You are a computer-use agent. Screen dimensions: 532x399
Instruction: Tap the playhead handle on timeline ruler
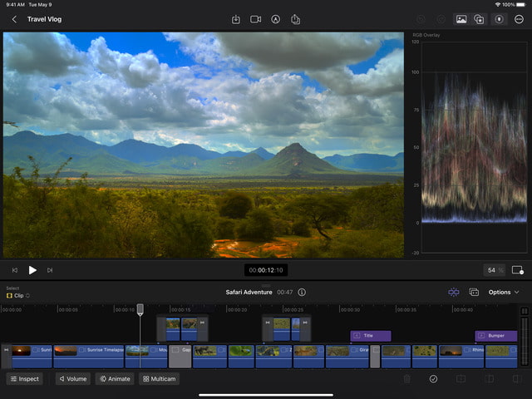coord(140,309)
